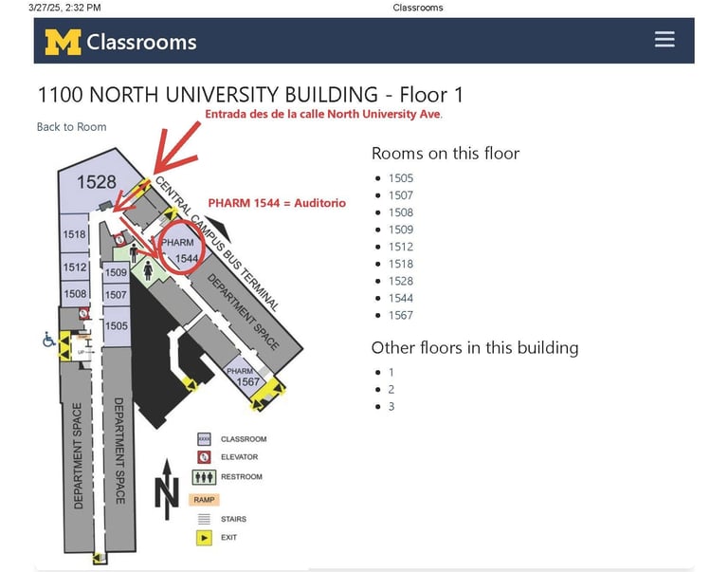
Task: Open the hamburger menu in the header
Action: [x=664, y=40]
